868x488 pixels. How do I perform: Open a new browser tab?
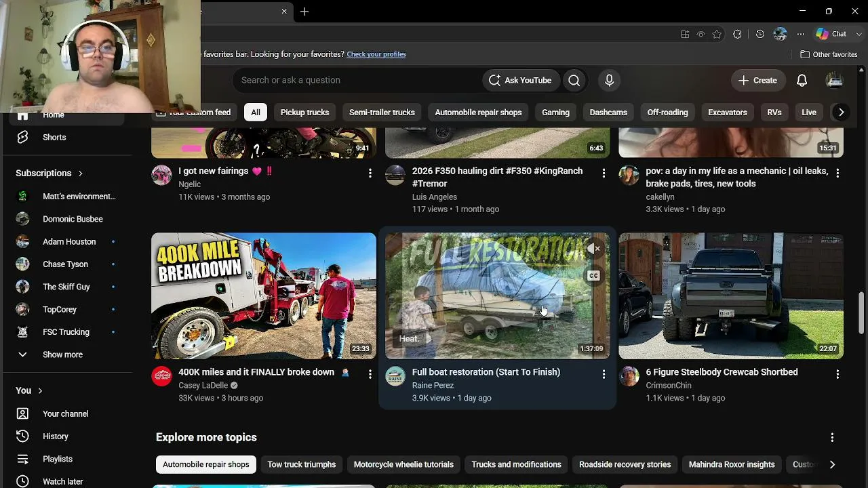click(304, 12)
